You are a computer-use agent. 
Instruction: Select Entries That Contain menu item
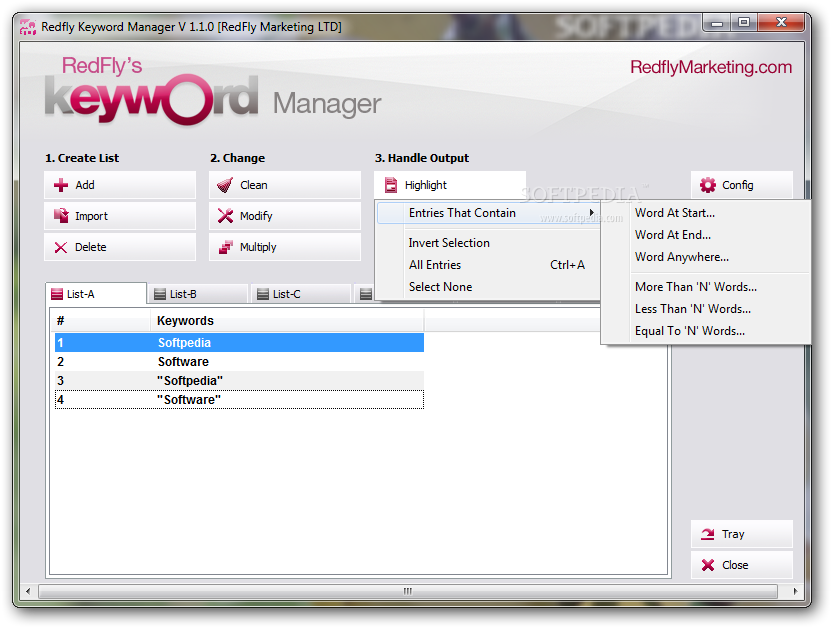click(488, 213)
